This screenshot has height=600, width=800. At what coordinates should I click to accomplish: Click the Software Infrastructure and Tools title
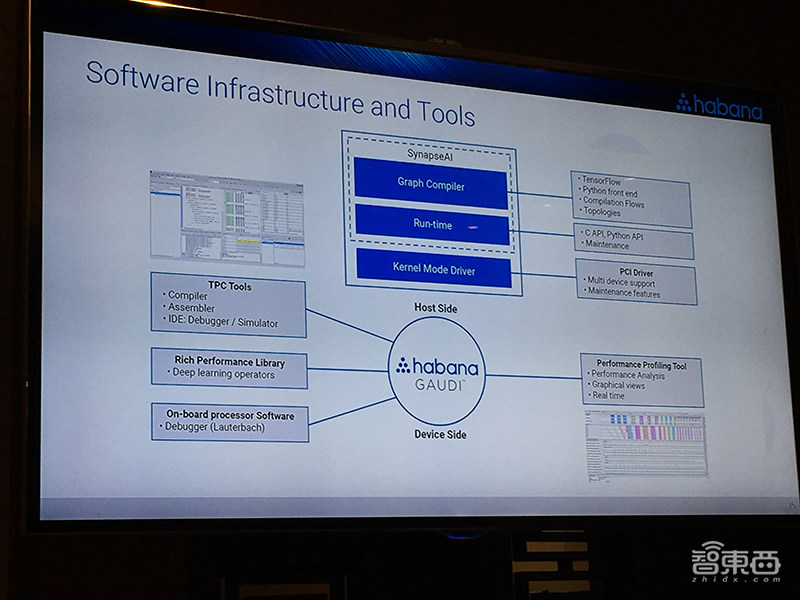coord(280,99)
